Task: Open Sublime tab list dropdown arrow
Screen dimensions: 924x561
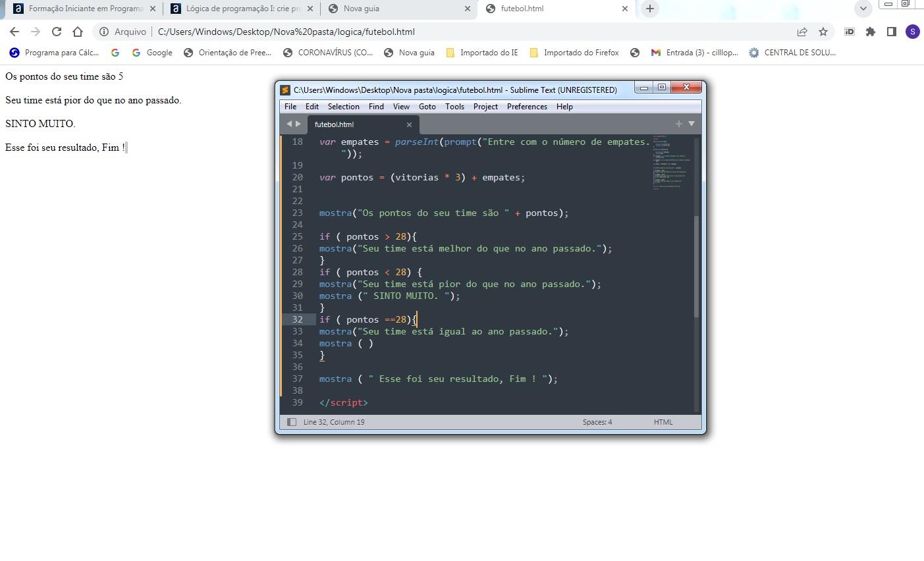Action: (x=692, y=123)
